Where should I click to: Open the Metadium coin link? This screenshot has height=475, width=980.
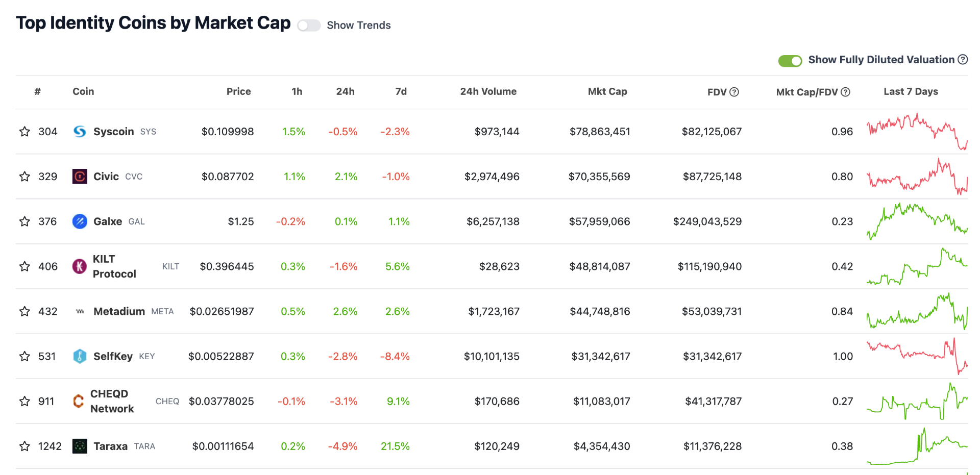(119, 311)
